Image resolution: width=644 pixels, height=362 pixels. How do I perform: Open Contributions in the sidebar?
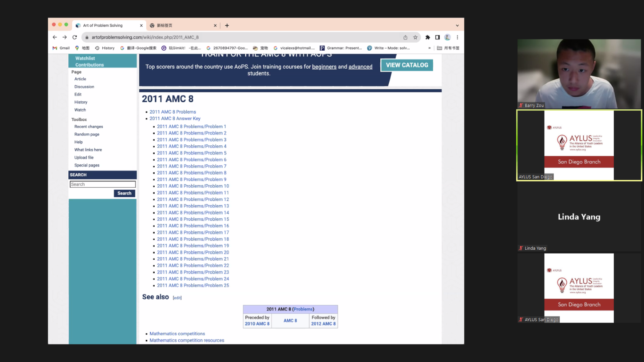coord(89,65)
